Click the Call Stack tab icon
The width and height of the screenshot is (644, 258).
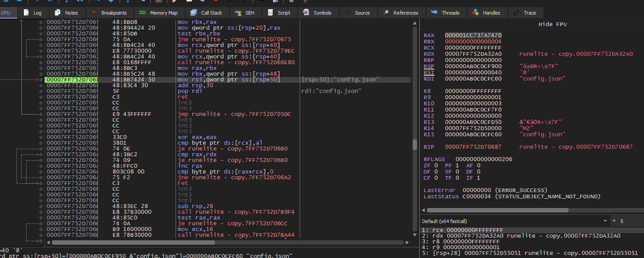[x=193, y=12]
